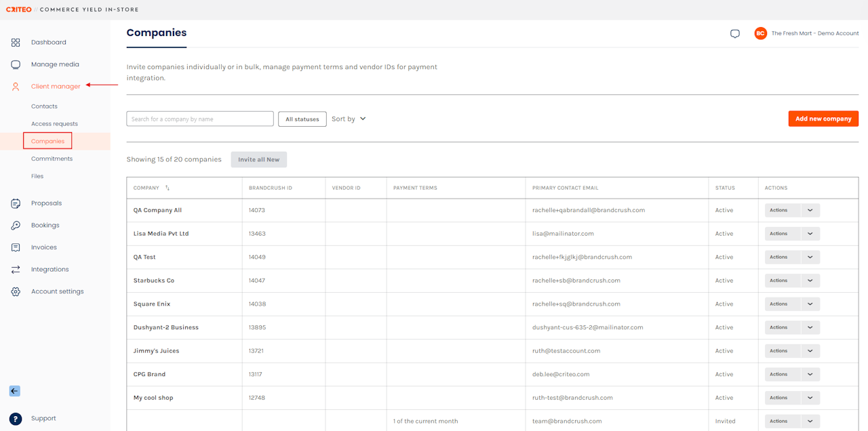Click the Account settings gear icon

[x=16, y=291]
